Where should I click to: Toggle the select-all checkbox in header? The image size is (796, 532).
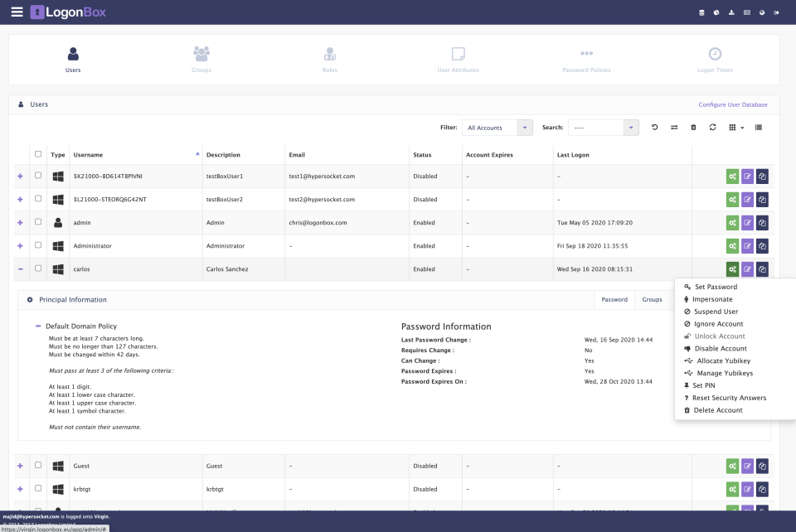pos(38,154)
